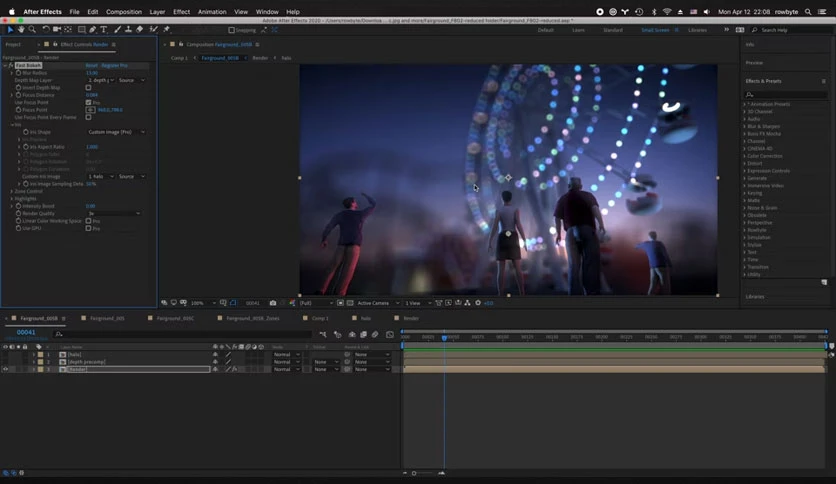Switch to Learn workspace
This screenshot has height=484, width=836.
click(x=578, y=30)
